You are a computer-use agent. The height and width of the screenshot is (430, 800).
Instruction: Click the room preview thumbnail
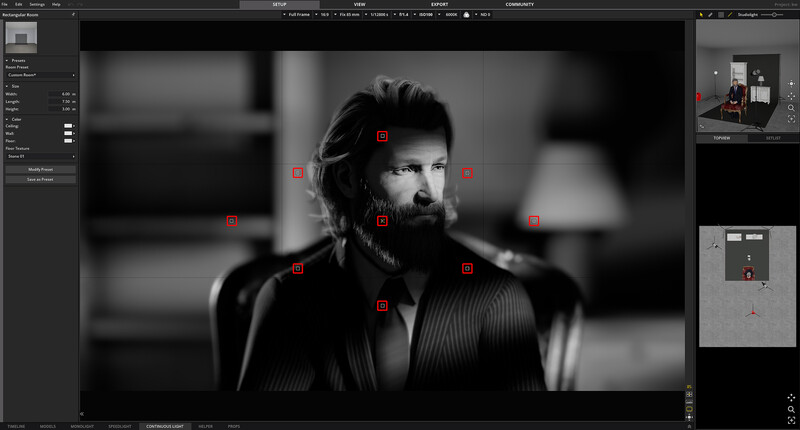pos(21,37)
